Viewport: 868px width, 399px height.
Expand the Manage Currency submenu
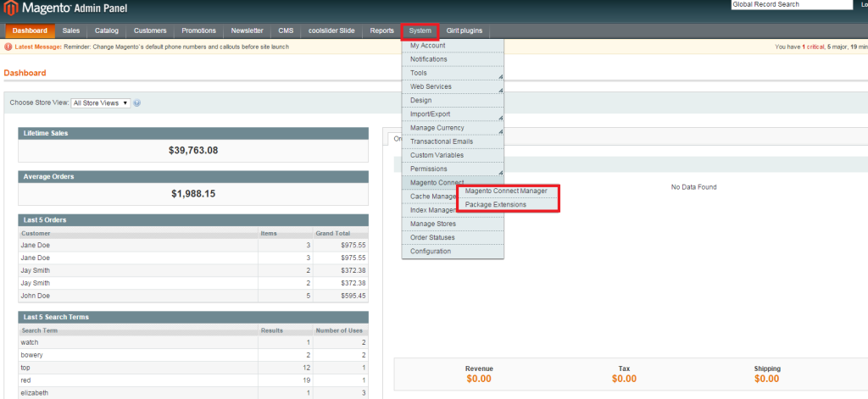click(x=453, y=128)
